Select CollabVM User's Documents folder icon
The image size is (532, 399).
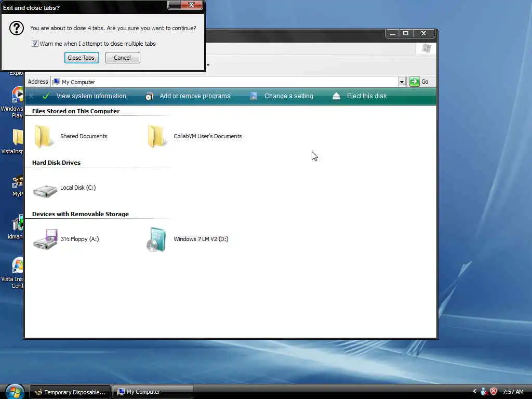(x=157, y=137)
